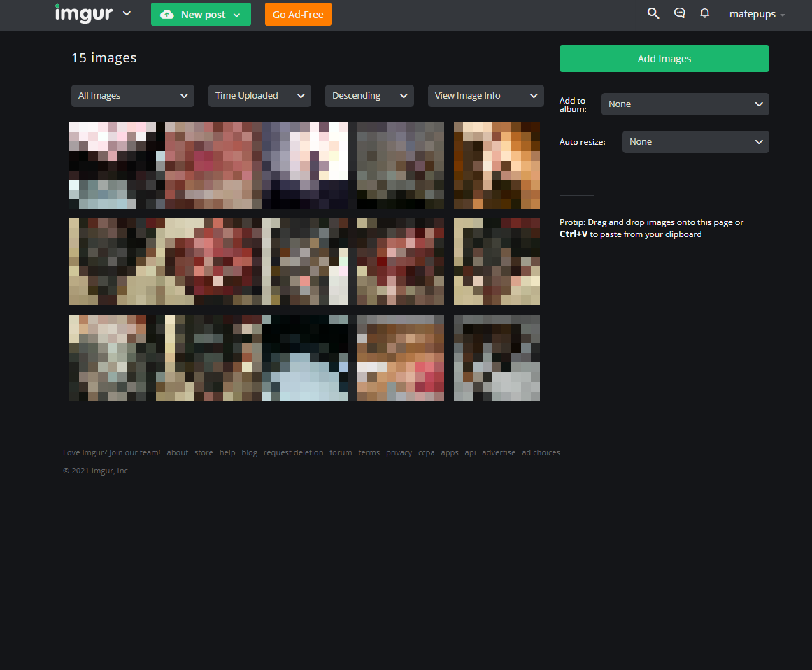The height and width of the screenshot is (670, 812).
Task: Click the New post button
Action: [201, 15]
